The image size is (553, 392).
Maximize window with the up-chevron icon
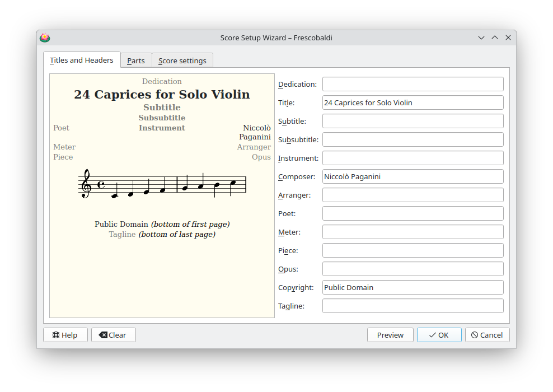tap(495, 38)
